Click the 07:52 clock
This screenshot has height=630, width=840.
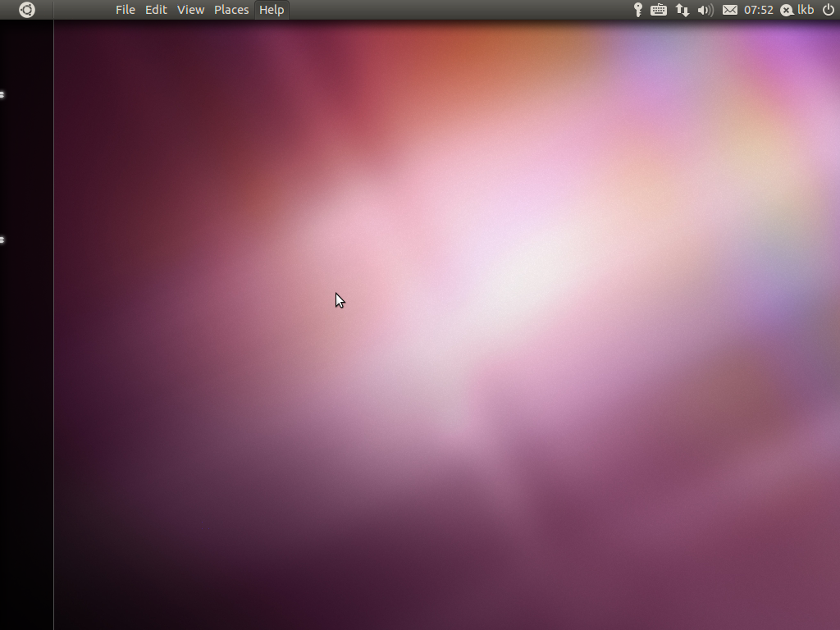click(759, 10)
